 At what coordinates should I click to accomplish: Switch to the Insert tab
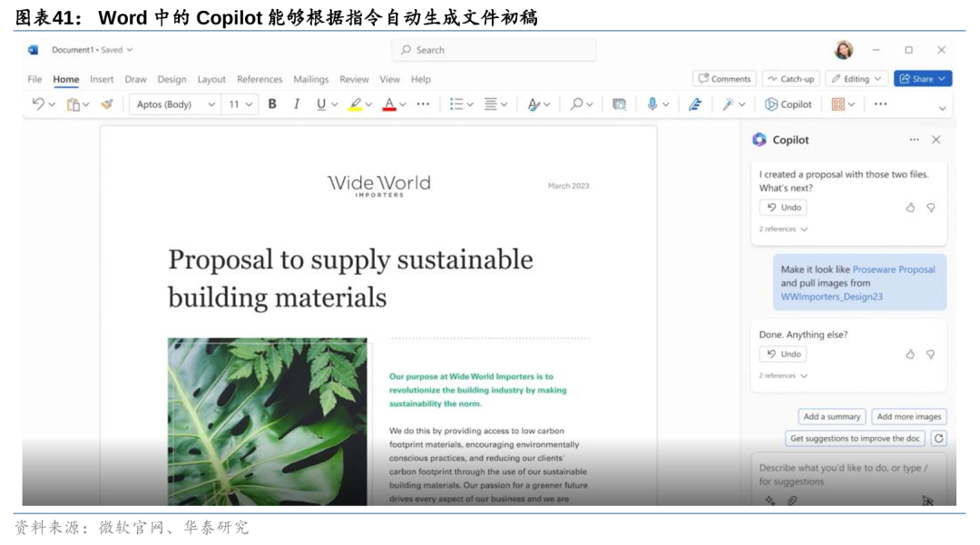pyautogui.click(x=102, y=79)
